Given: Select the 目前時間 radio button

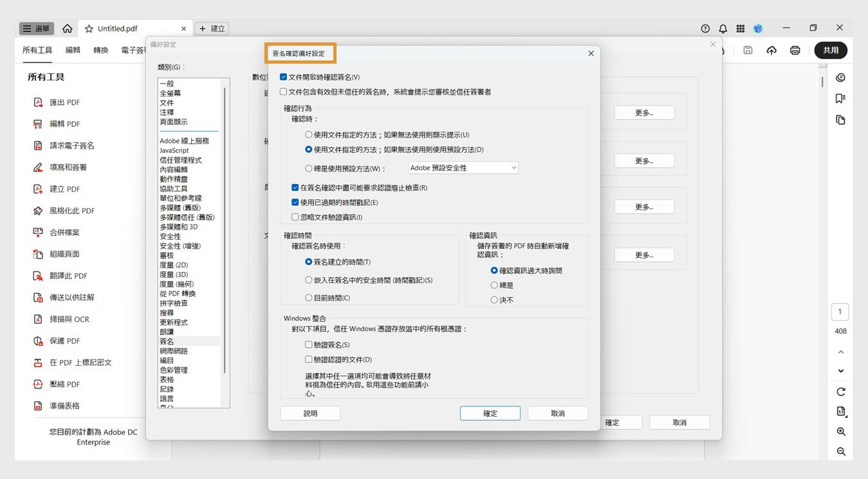Looking at the screenshot, I should click(307, 297).
